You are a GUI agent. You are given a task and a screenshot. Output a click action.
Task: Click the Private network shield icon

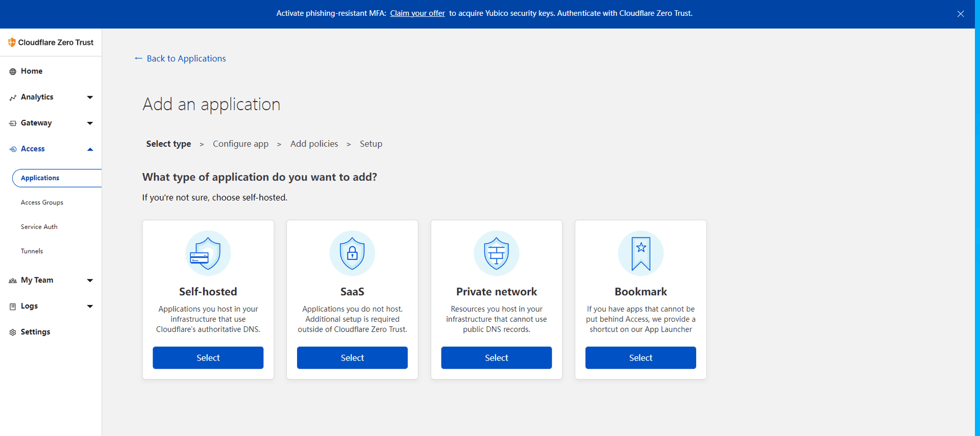coord(497,253)
